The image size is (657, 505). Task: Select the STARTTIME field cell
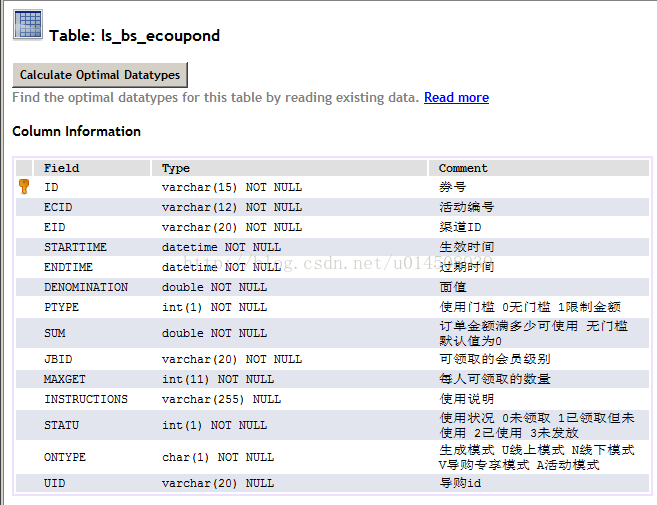pos(92,247)
